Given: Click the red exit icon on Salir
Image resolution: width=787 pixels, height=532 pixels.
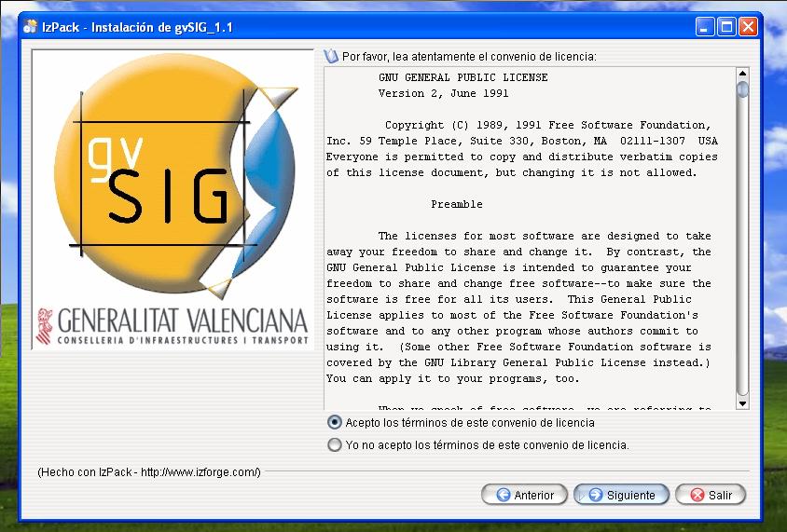Looking at the screenshot, I should (697, 496).
